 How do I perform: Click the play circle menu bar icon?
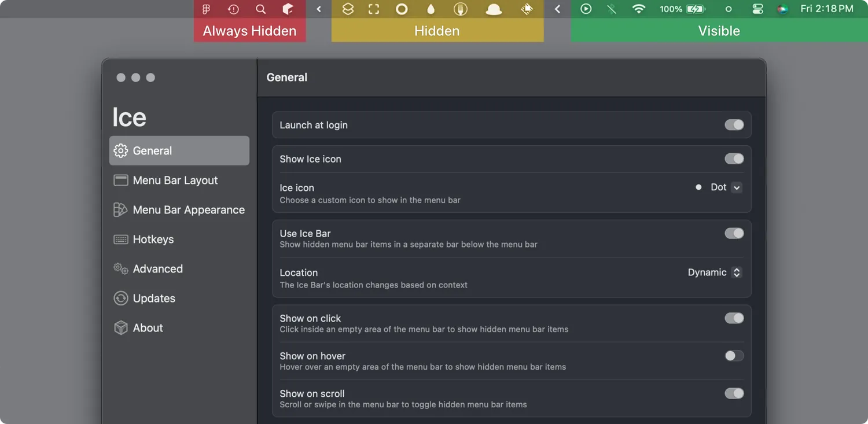click(586, 9)
